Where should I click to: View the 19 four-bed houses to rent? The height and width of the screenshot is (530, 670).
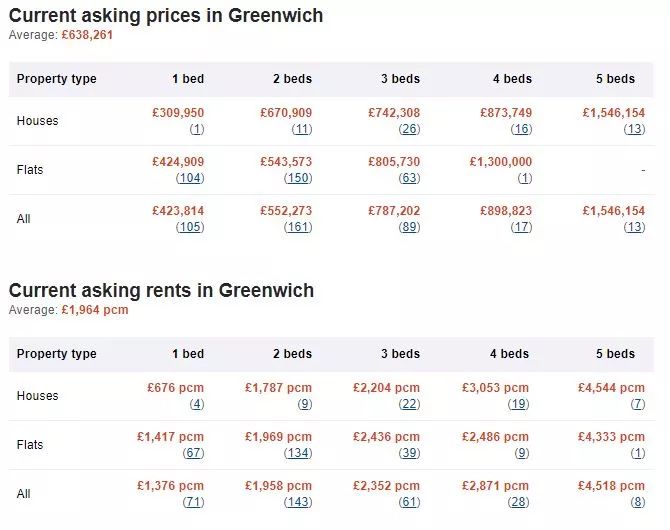518,404
